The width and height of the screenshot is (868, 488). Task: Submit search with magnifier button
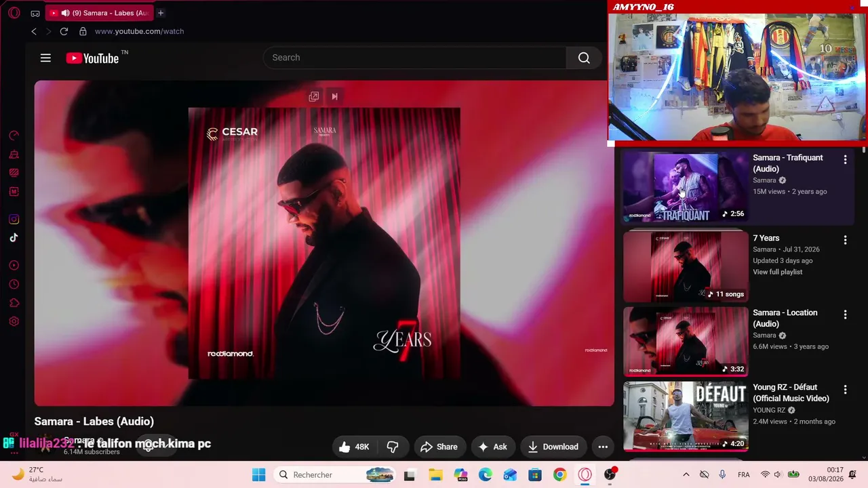(x=584, y=58)
